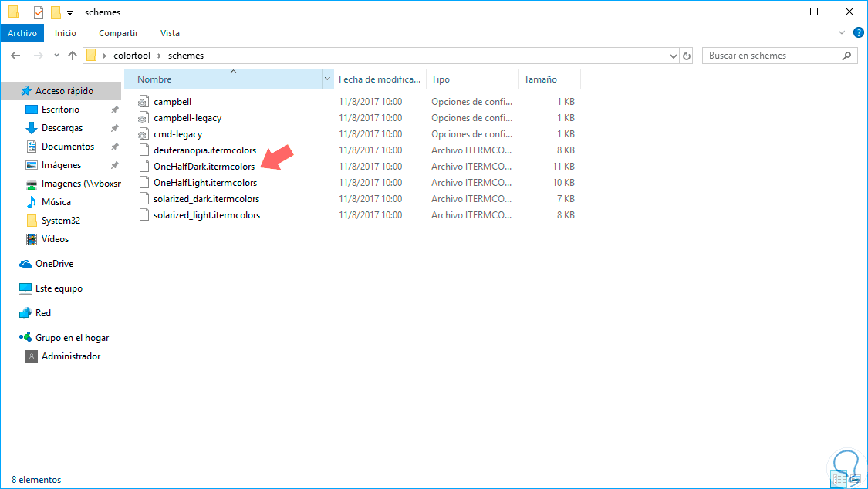Open Descargas in the navigation pane
Screen dimensions: 868x489
point(62,128)
